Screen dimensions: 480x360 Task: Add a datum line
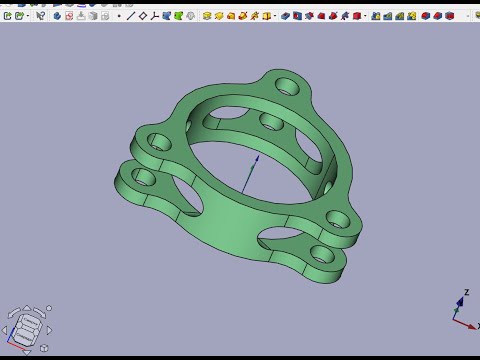coord(131,16)
